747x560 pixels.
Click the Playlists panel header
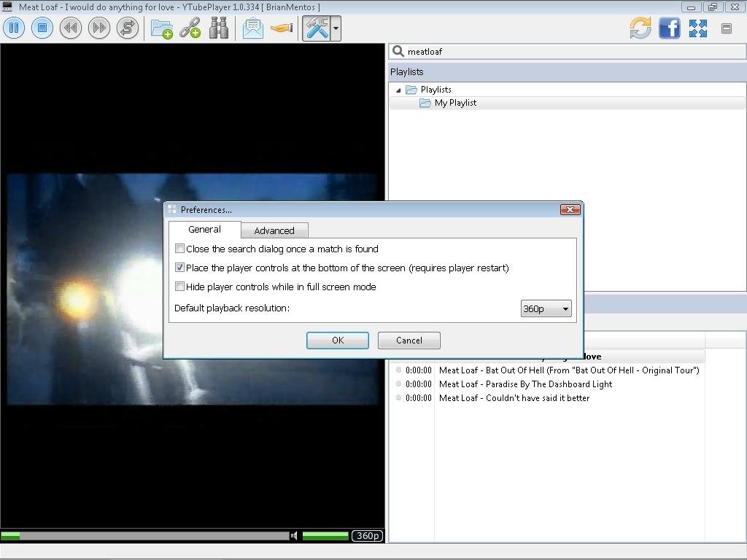point(567,72)
